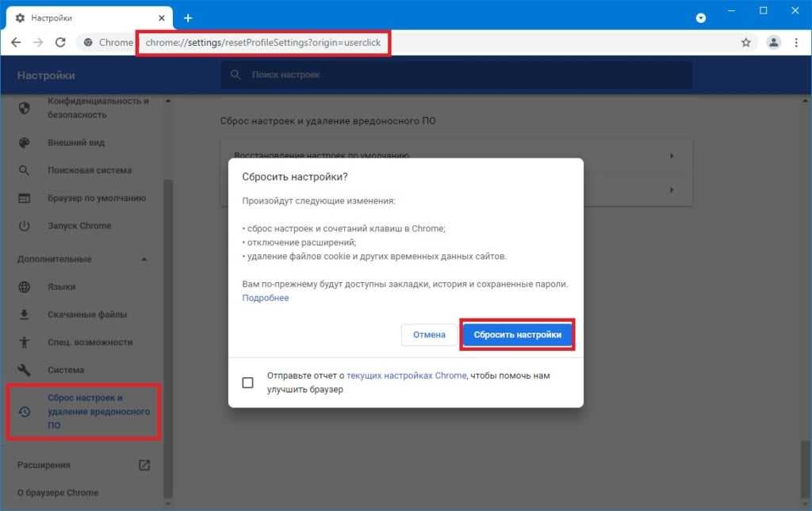Click Отмена to cancel reset

click(429, 334)
